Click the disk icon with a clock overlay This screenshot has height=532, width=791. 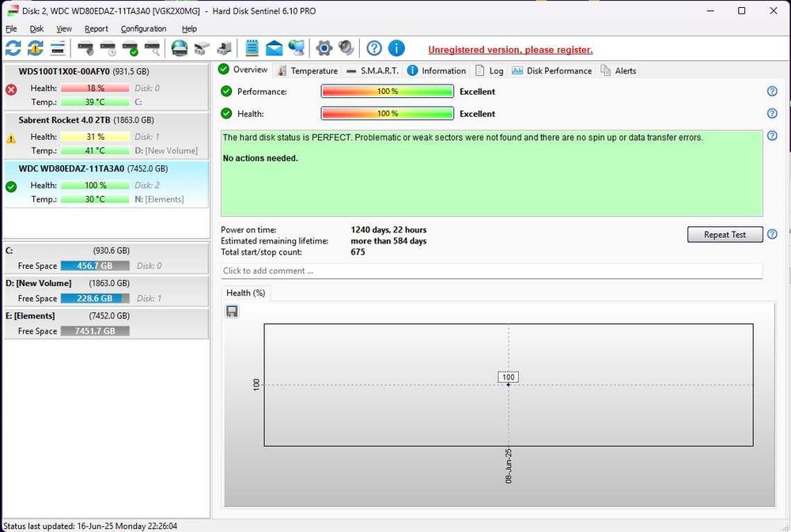pos(108,48)
